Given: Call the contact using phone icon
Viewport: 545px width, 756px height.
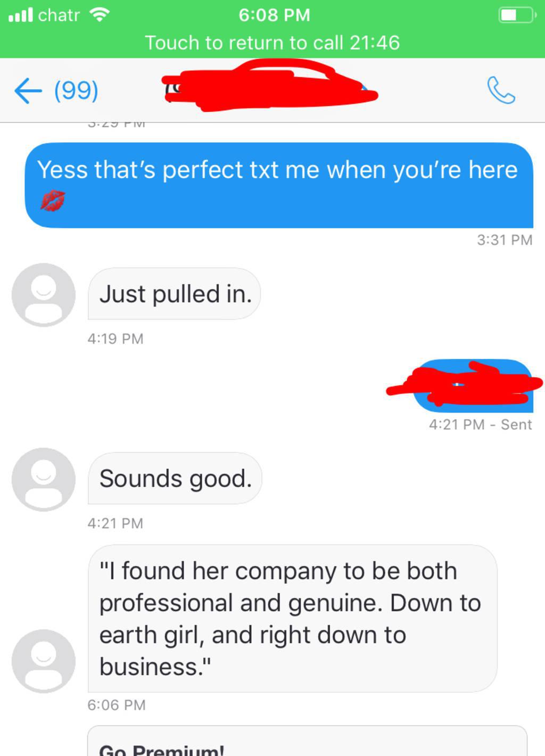Looking at the screenshot, I should point(501,90).
